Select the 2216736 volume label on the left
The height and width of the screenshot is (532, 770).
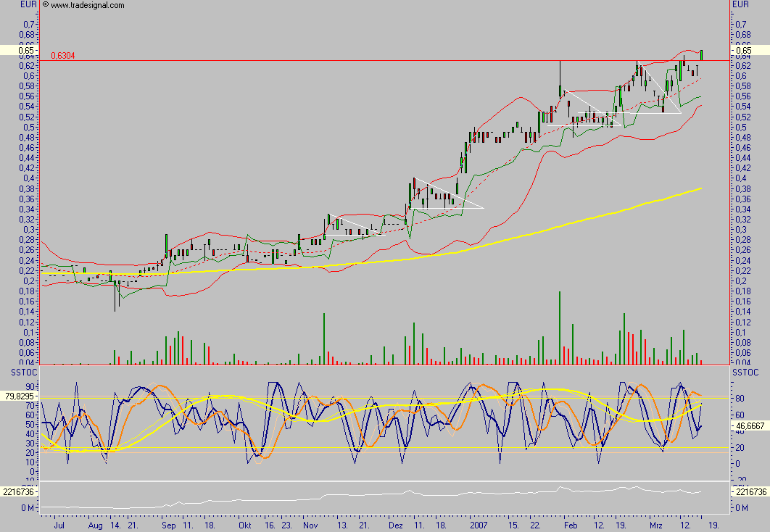pyautogui.click(x=17, y=492)
